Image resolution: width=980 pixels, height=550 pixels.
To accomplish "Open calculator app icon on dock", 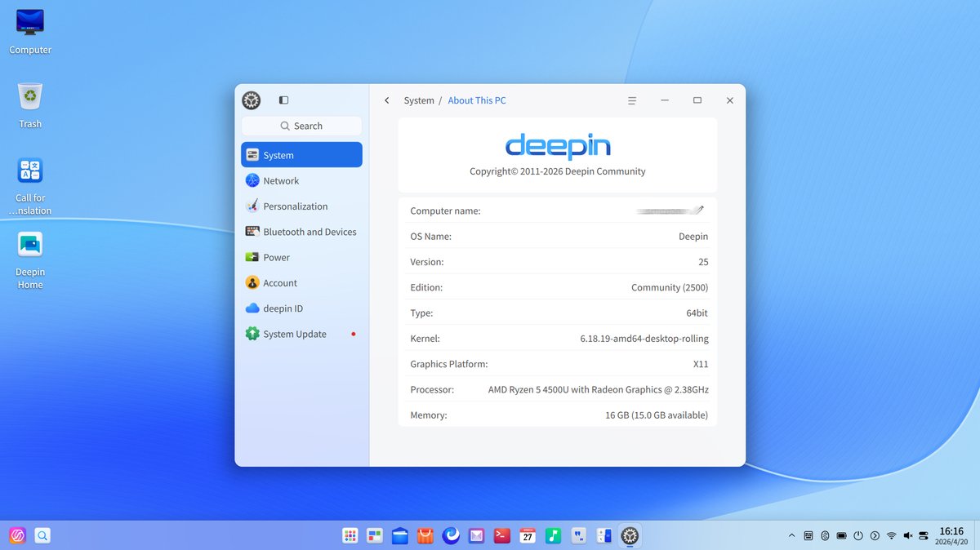I will [x=604, y=535].
